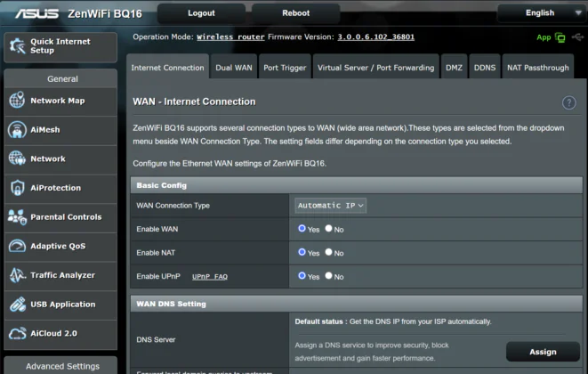Open Adaptive QoS menu item

tap(60, 247)
